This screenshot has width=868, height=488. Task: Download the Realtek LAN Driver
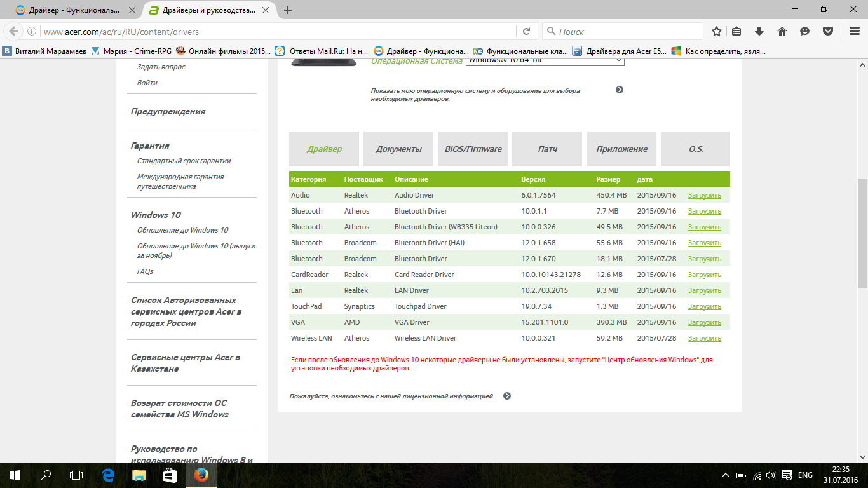(x=704, y=290)
